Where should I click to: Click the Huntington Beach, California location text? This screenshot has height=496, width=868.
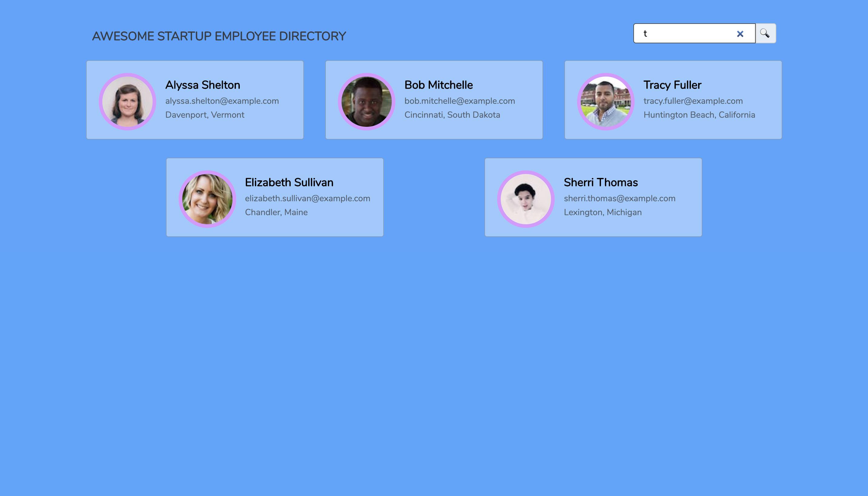(699, 115)
